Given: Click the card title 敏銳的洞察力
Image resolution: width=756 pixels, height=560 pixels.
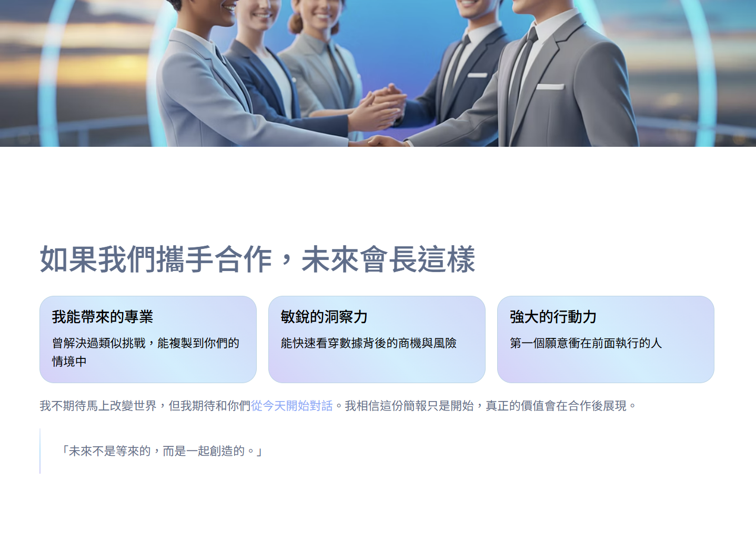Looking at the screenshot, I should point(324,317).
